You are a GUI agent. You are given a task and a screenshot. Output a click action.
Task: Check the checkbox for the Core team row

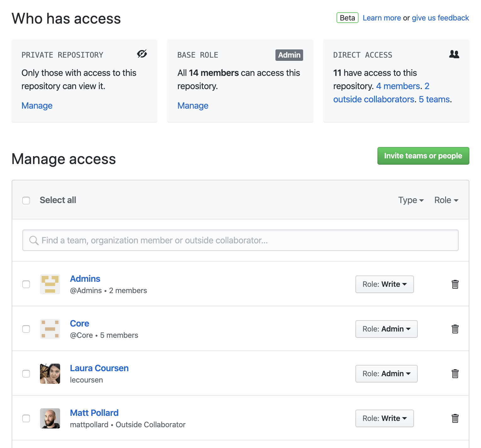pos(26,329)
